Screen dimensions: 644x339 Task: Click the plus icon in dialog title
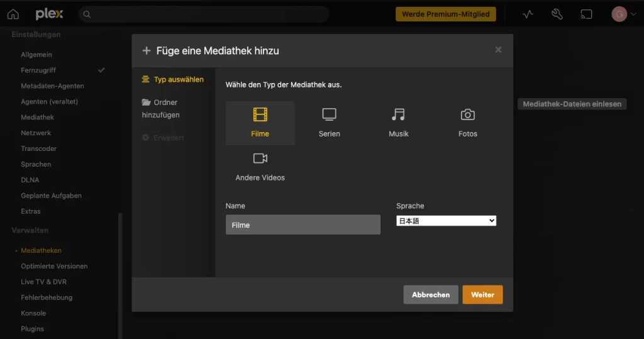(x=146, y=50)
